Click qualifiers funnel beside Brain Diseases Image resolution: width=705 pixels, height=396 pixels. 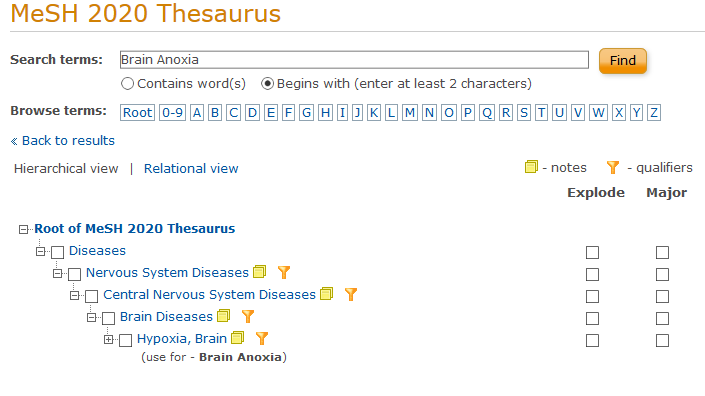(x=248, y=316)
